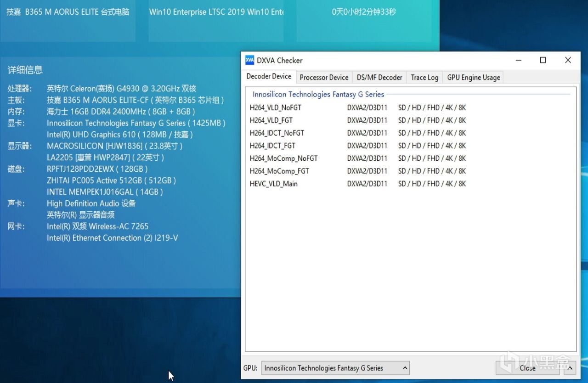Click the 详细信息 heading in the system info window

[x=25, y=70]
